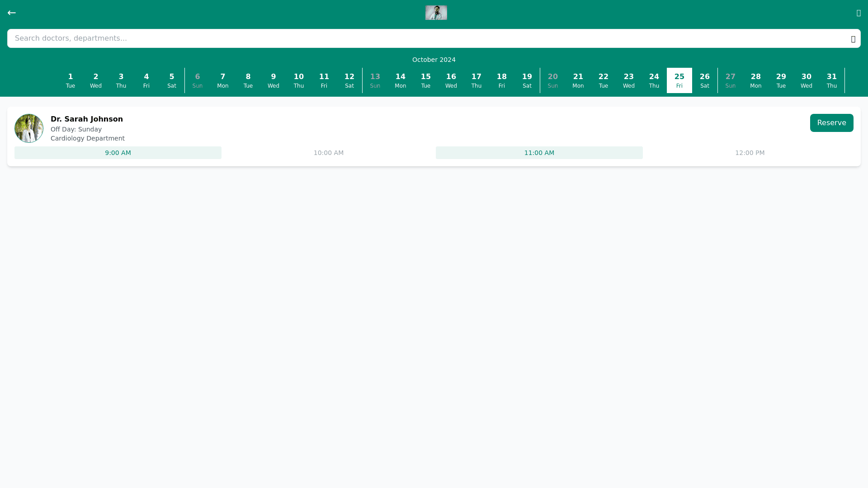This screenshot has width=868, height=488.
Task: Select Wednesday October 9 date
Action: (x=274, y=80)
